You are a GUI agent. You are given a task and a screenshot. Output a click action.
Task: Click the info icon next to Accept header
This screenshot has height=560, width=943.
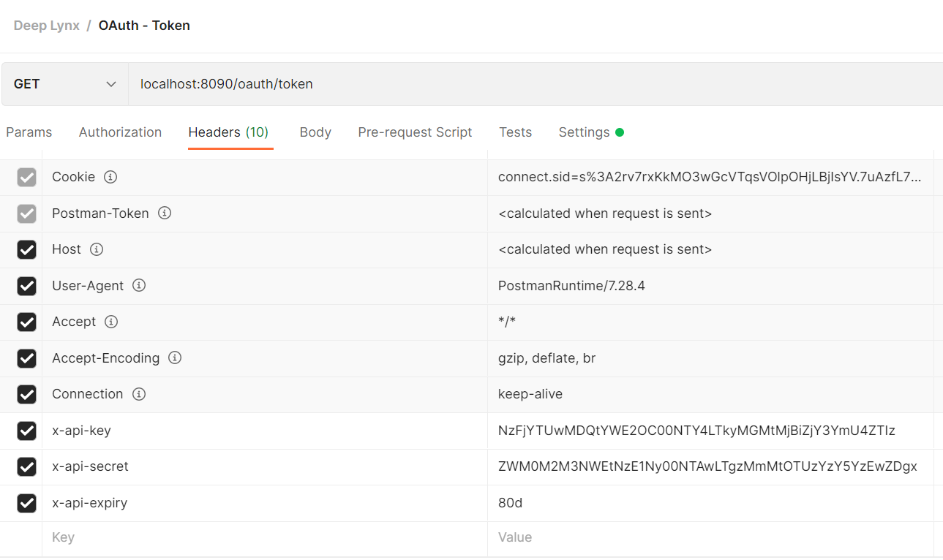click(x=111, y=322)
